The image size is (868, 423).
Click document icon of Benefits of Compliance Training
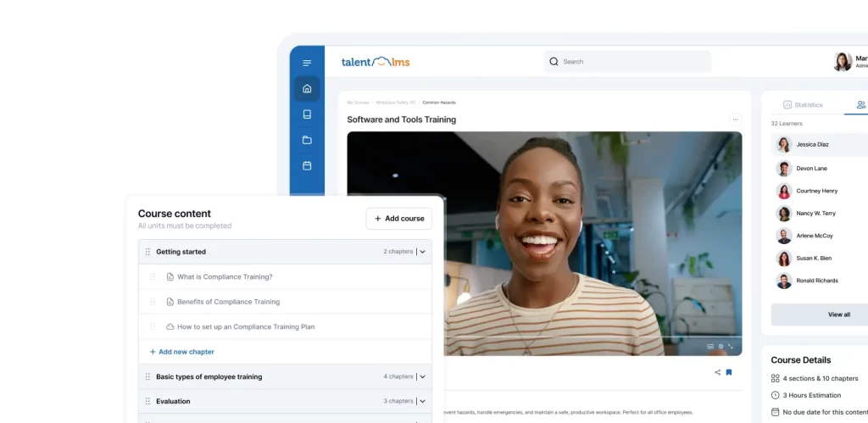click(x=170, y=302)
